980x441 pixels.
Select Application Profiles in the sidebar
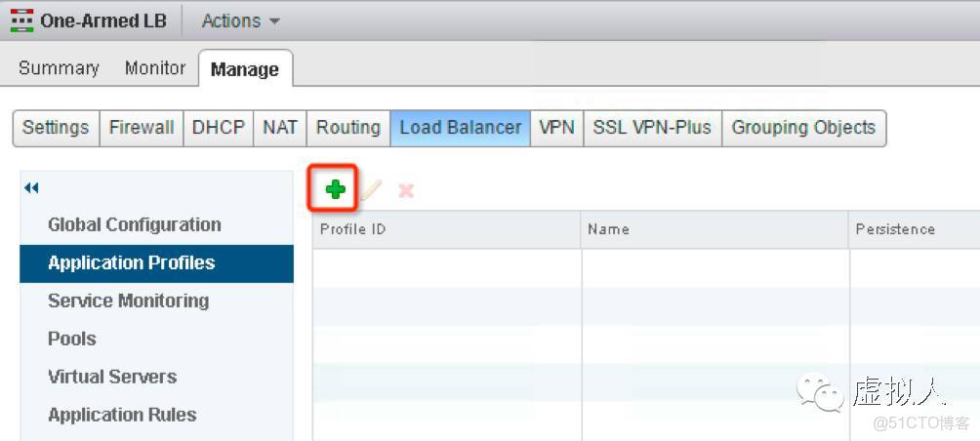[x=156, y=263]
